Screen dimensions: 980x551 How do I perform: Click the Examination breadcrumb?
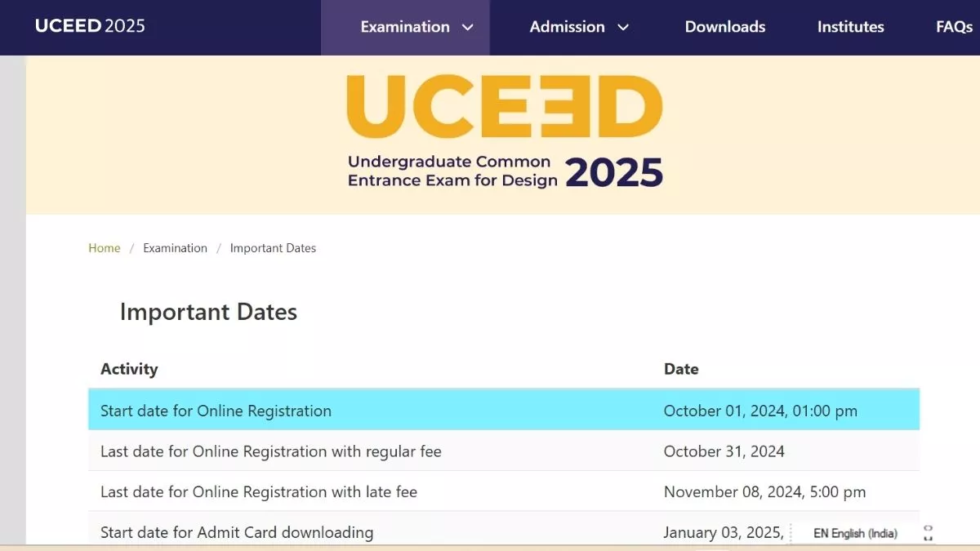coord(175,248)
